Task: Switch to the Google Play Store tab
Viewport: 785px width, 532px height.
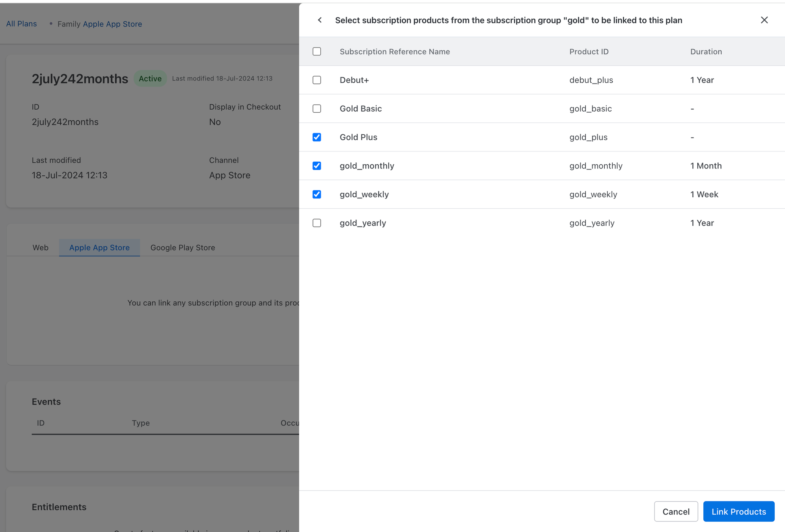Action: click(x=183, y=247)
